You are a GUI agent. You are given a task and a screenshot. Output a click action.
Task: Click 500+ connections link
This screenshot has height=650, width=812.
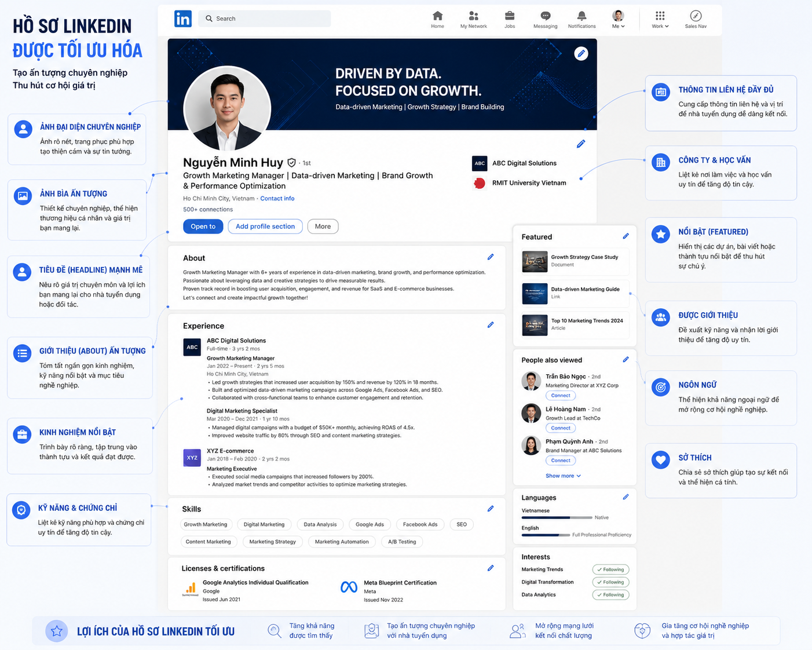(208, 210)
